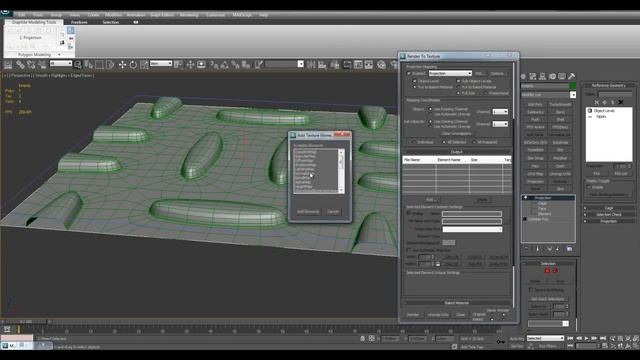Switch to the Freeform ribbon tab

click(79, 22)
